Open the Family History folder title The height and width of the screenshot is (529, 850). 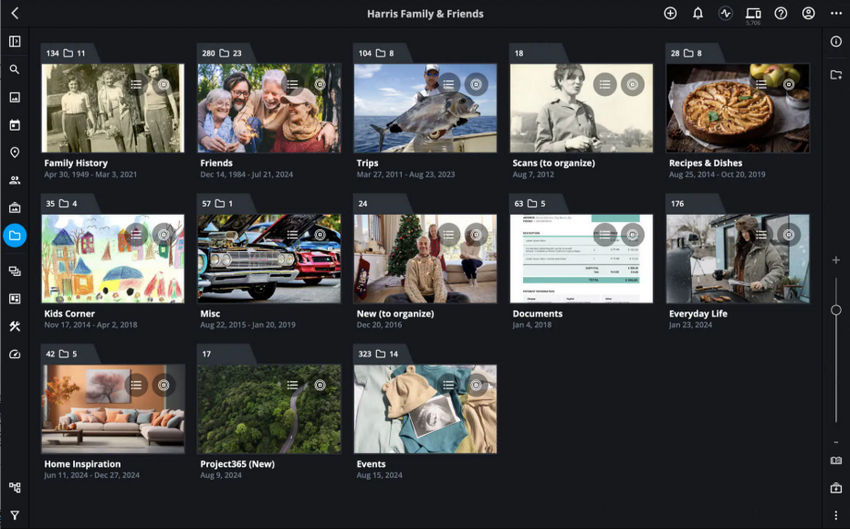(76, 163)
